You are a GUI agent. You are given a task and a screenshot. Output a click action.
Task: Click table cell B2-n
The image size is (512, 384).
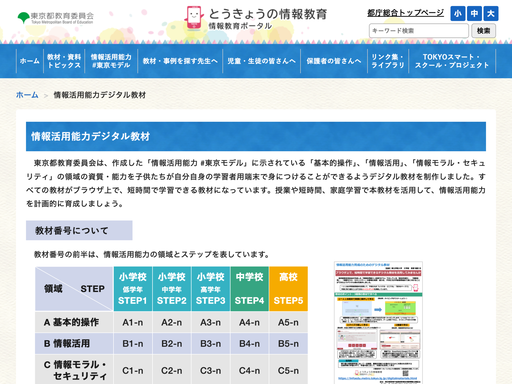pos(172,343)
